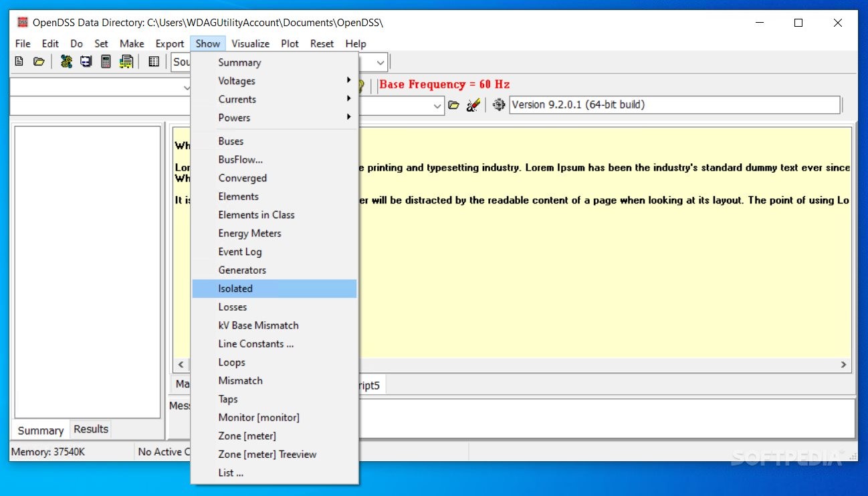Open the Edit menu
Viewport: 868px width, 496px height.
[x=50, y=44]
